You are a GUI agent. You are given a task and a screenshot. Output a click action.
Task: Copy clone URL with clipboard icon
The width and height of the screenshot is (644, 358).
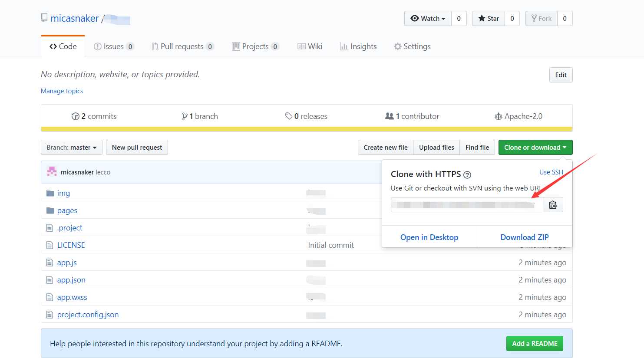coord(553,205)
